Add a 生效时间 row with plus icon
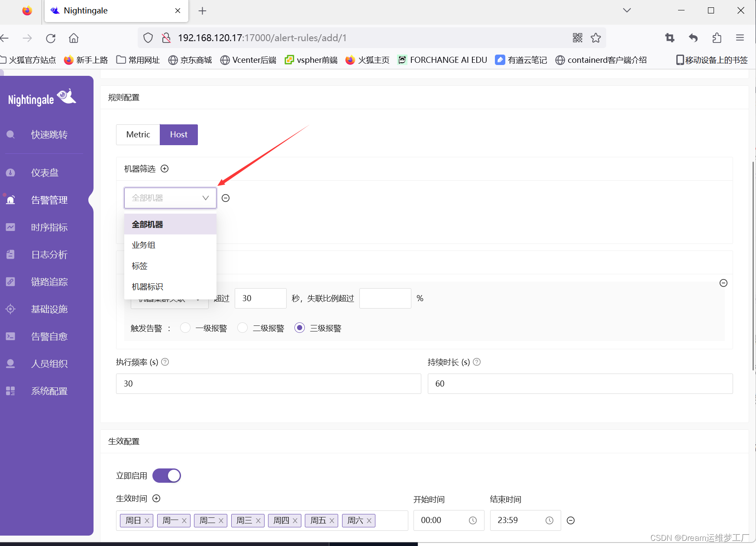 pos(157,498)
